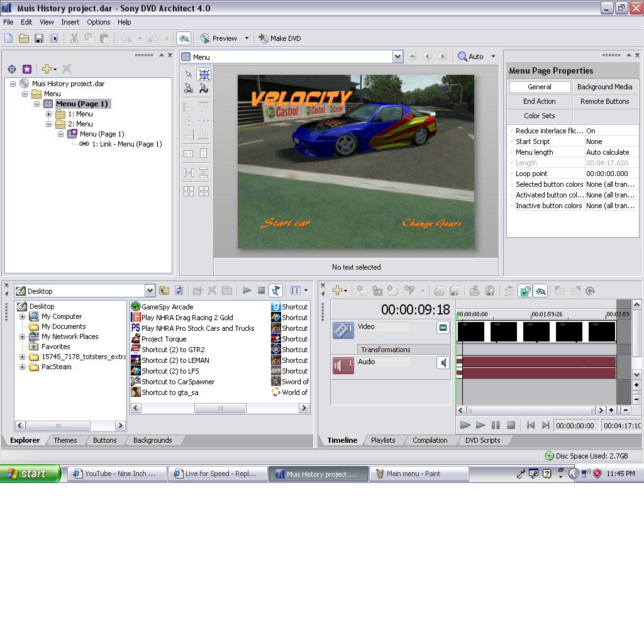The width and height of the screenshot is (644, 644).
Task: Switch to the Backgrounds tab
Action: point(152,440)
